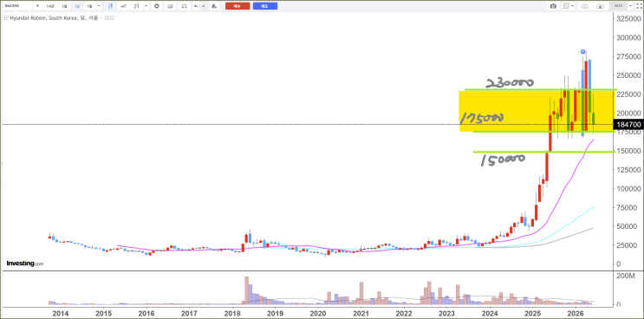Click the candlestick chart style icon
The width and height of the screenshot is (644, 319).
(x=110, y=6)
